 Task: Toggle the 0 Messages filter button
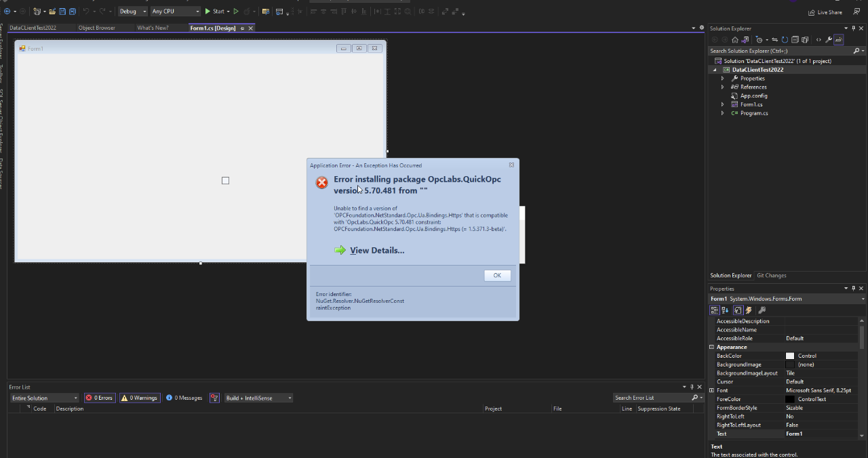coord(184,398)
